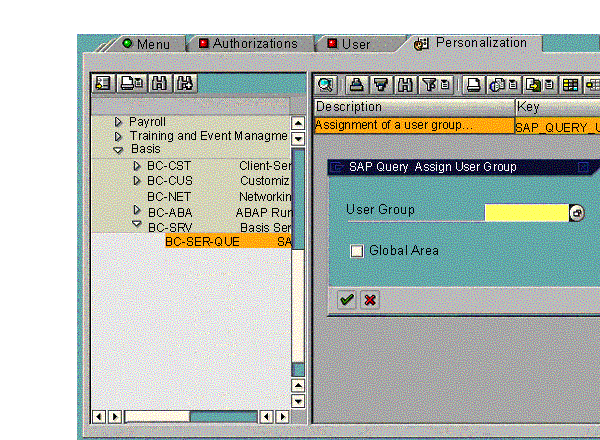Expand the Payroll tree node

tap(119, 122)
